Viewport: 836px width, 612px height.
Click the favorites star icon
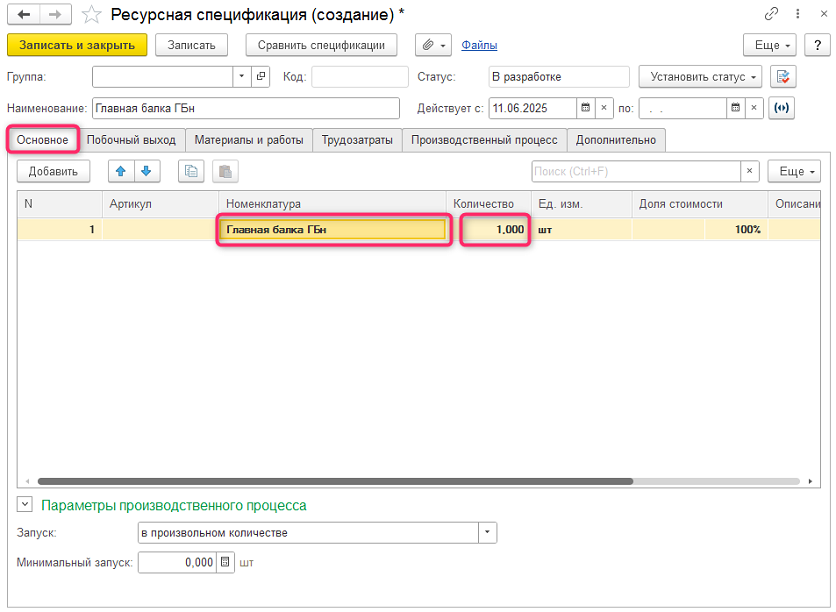[91, 15]
